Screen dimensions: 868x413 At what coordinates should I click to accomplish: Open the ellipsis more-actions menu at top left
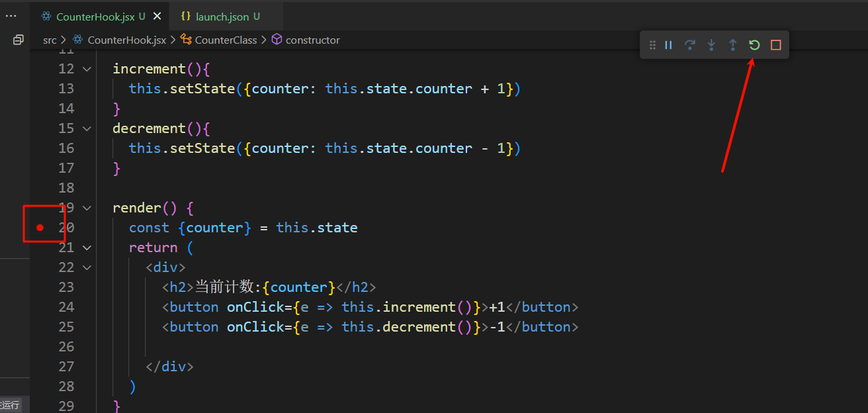coord(11,16)
